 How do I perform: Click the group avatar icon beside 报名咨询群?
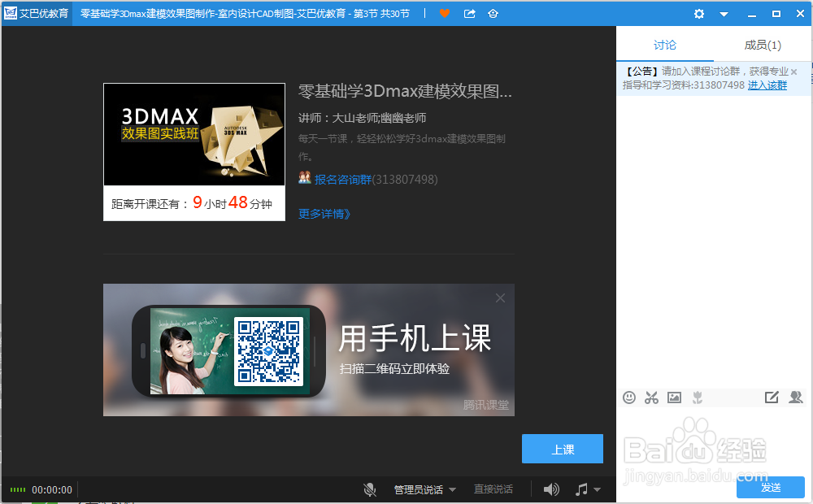(x=304, y=178)
